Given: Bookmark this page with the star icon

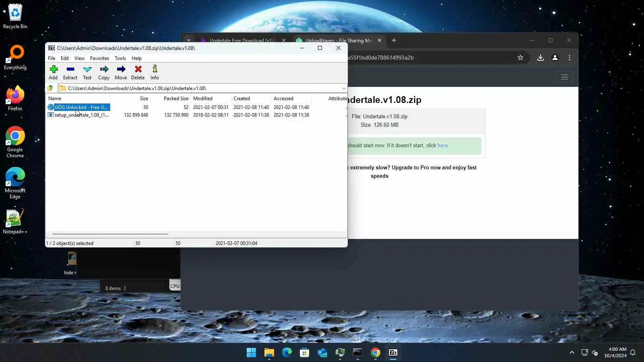Looking at the screenshot, I should click(520, 58).
